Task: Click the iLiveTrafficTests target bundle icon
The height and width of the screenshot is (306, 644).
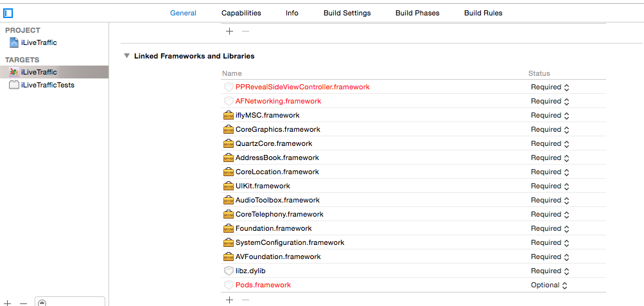Action: [x=14, y=85]
